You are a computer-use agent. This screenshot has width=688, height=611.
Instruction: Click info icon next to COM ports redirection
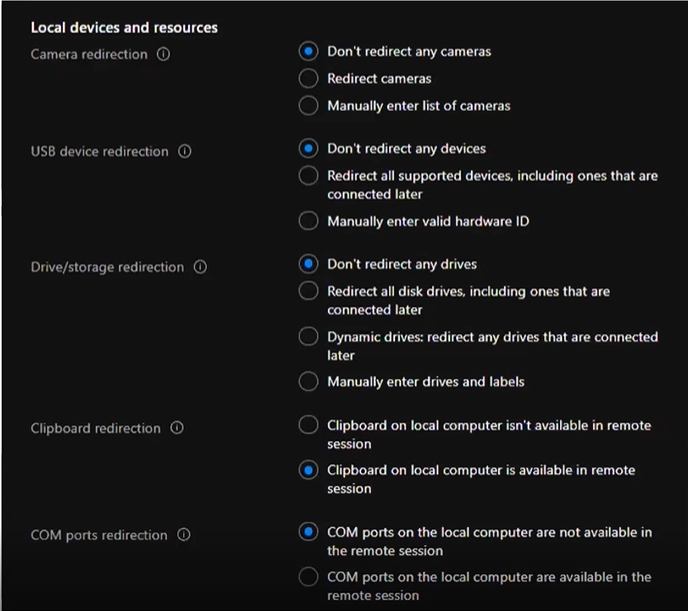tap(184, 536)
